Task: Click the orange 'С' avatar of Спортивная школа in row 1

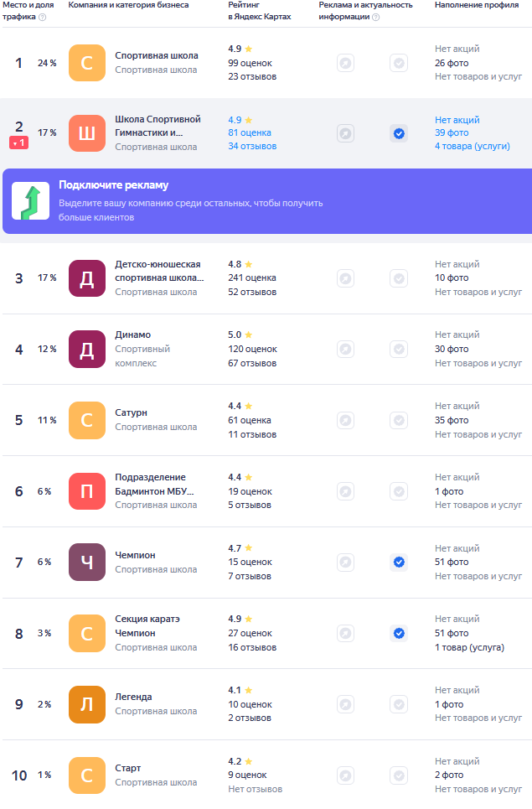Action: 87,63
